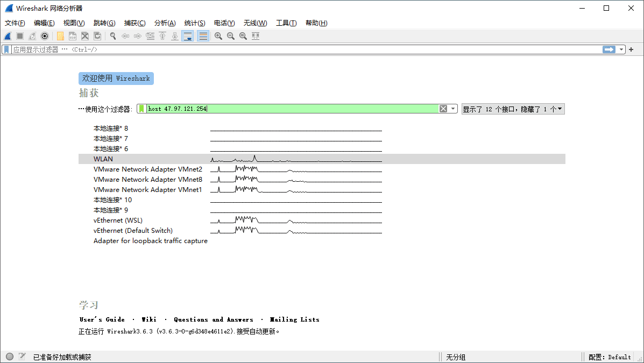644x363 pixels.
Task: Start a new capture with the shark fin icon
Action: click(x=8, y=36)
